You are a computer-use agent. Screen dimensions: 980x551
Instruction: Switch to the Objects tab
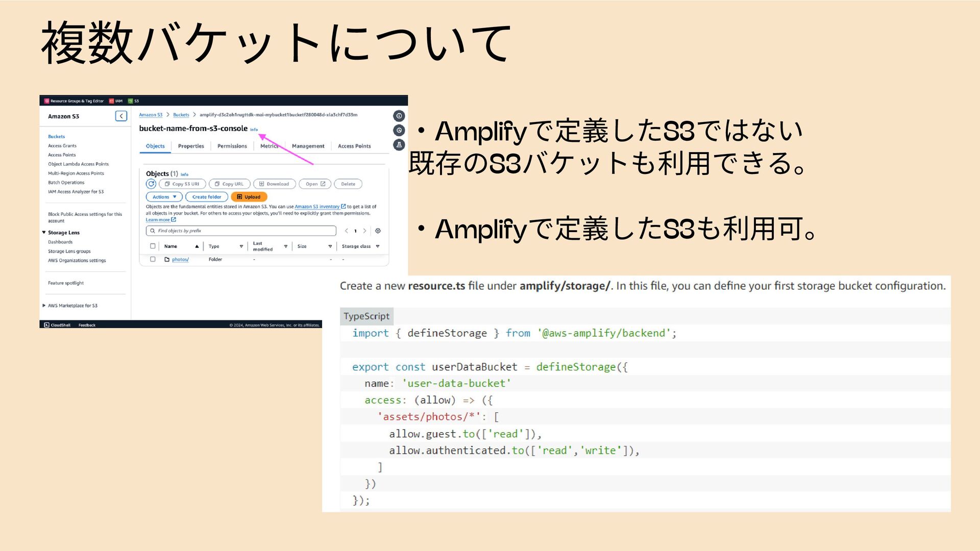155,146
